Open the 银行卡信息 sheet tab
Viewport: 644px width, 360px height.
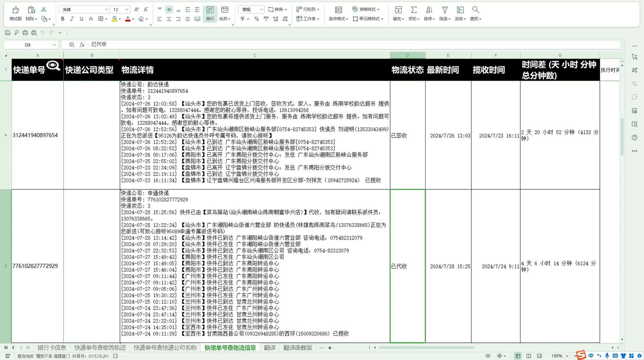click(x=52, y=347)
